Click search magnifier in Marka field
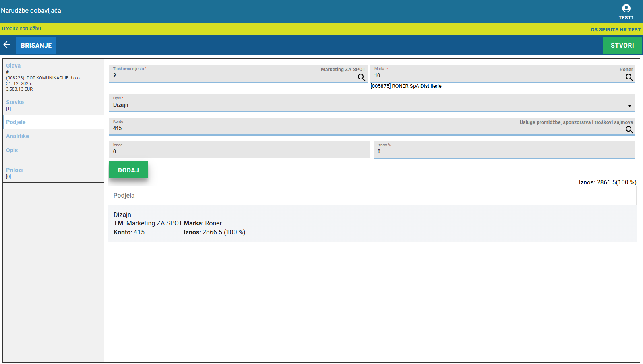Screen dimensions: 643x364 [x=629, y=77]
